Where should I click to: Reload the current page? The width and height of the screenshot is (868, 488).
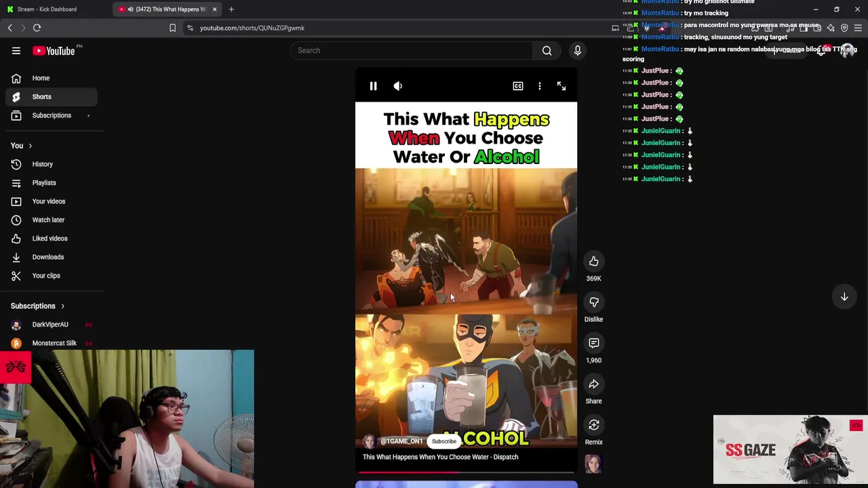click(37, 28)
